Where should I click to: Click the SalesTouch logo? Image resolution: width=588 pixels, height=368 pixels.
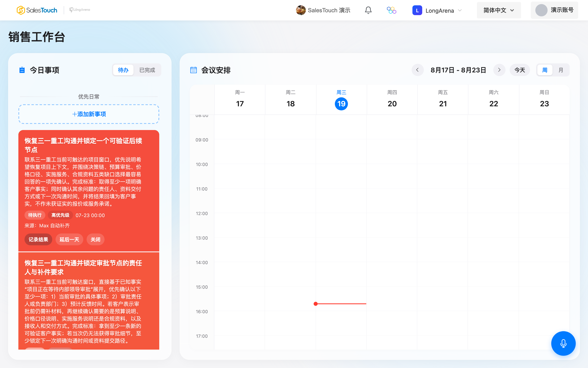click(37, 10)
